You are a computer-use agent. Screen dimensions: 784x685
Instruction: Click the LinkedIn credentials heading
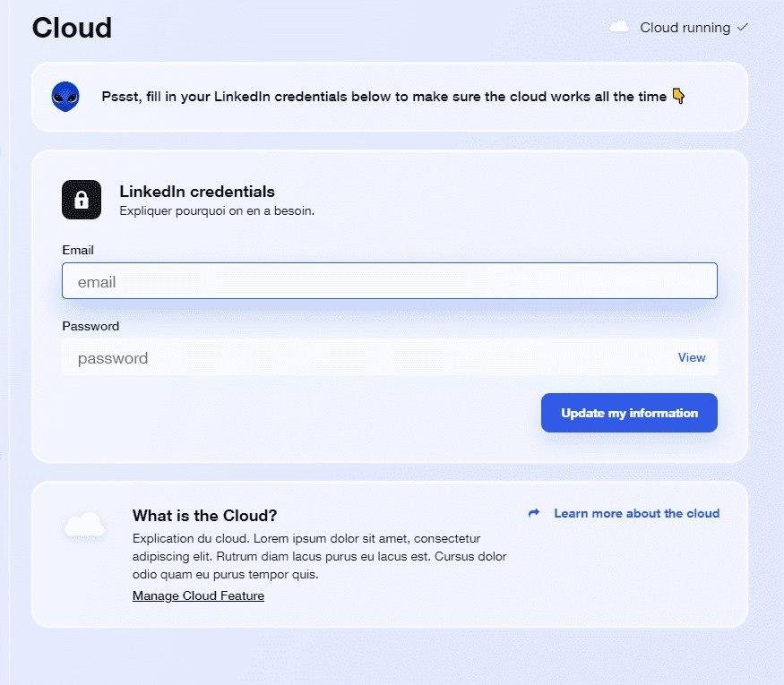point(197,192)
